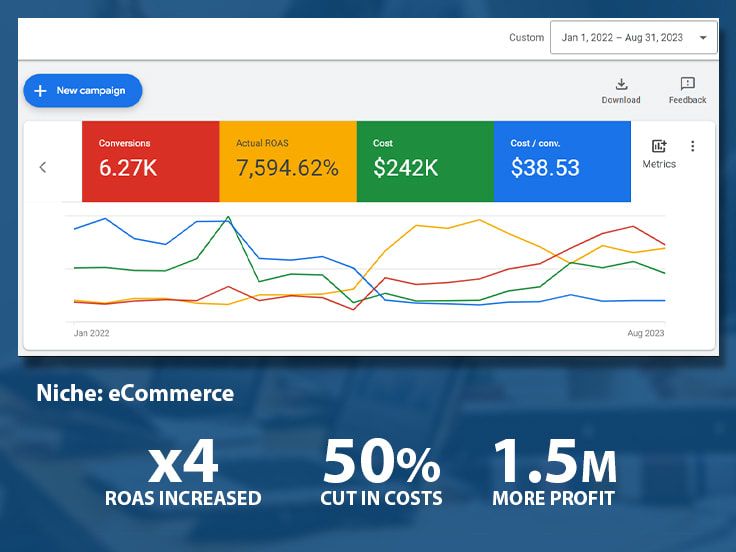Click the green line's peak on chart
The image size is (736, 552).
click(229, 217)
